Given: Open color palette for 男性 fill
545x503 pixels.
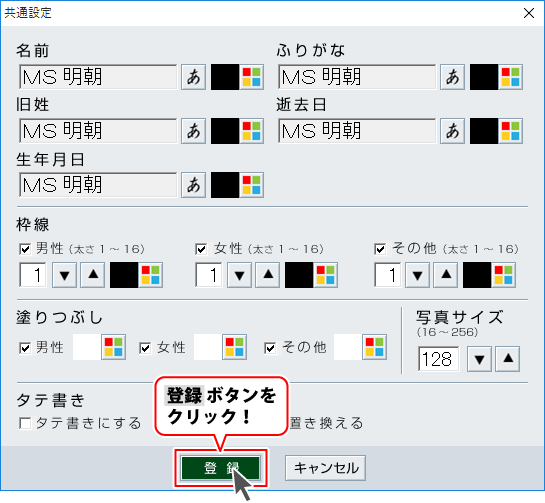Looking at the screenshot, I should pos(113,347).
